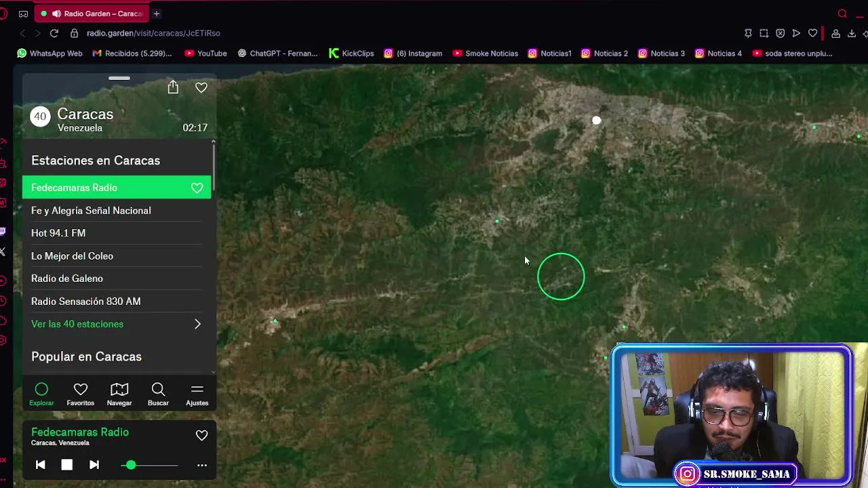Open the Favoritos tab

tap(80, 394)
